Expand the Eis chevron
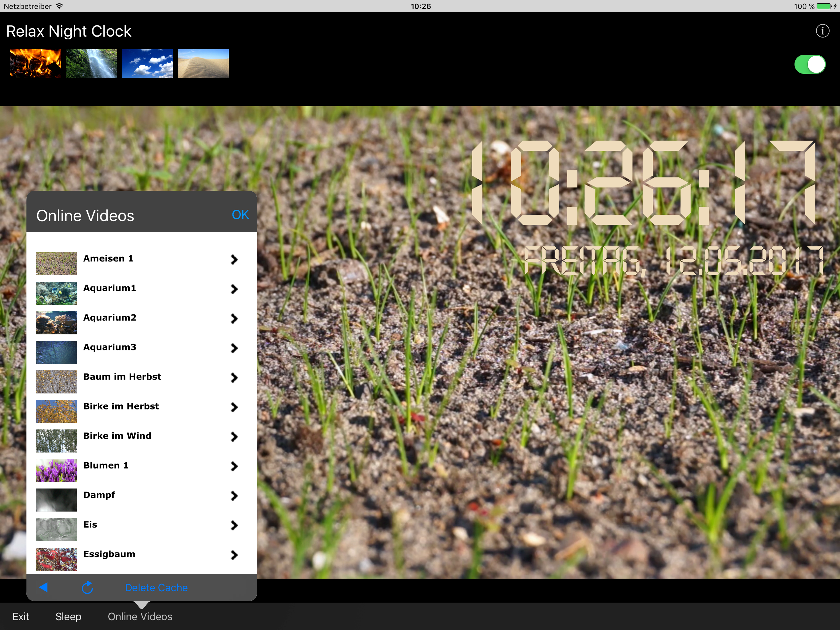The image size is (840, 630). (234, 525)
